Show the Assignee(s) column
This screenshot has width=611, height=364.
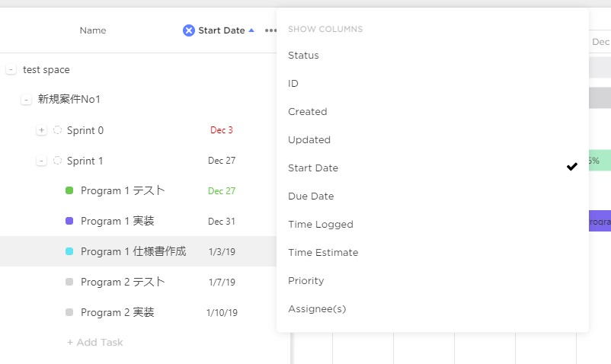pos(433,308)
